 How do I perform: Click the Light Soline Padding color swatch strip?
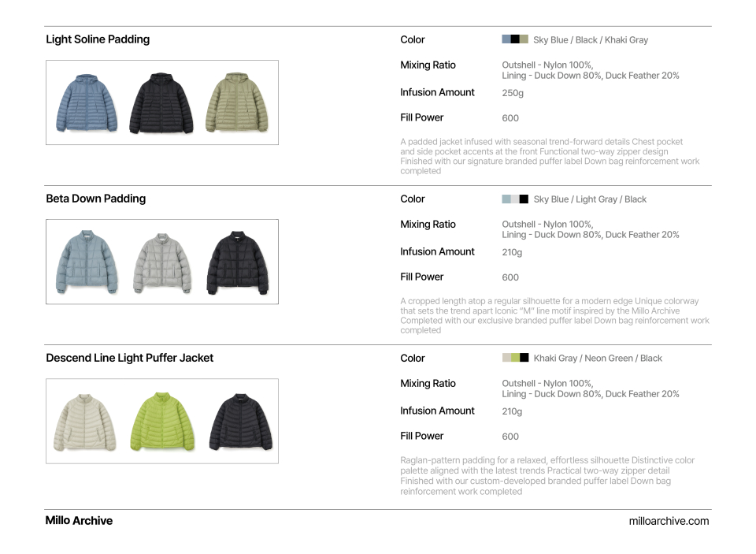pos(515,39)
